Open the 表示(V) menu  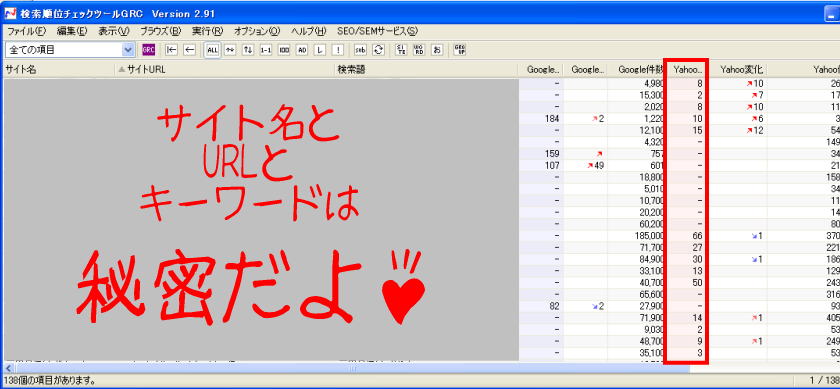(114, 31)
